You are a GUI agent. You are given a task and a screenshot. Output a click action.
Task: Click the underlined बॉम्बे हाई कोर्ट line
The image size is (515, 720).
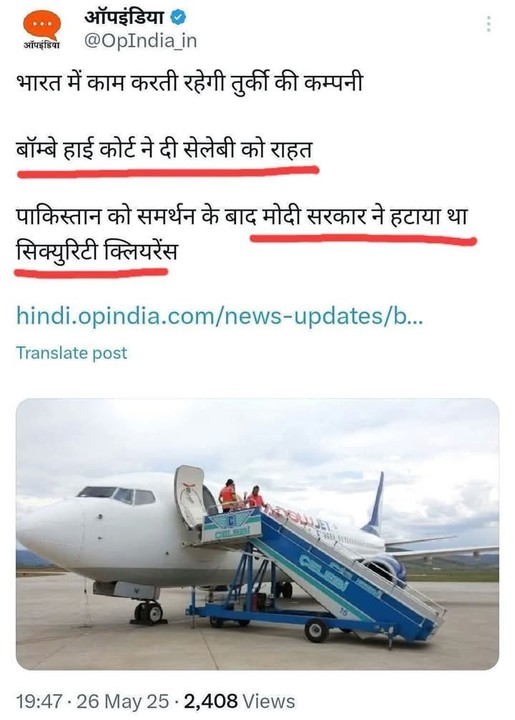pyautogui.click(x=164, y=150)
